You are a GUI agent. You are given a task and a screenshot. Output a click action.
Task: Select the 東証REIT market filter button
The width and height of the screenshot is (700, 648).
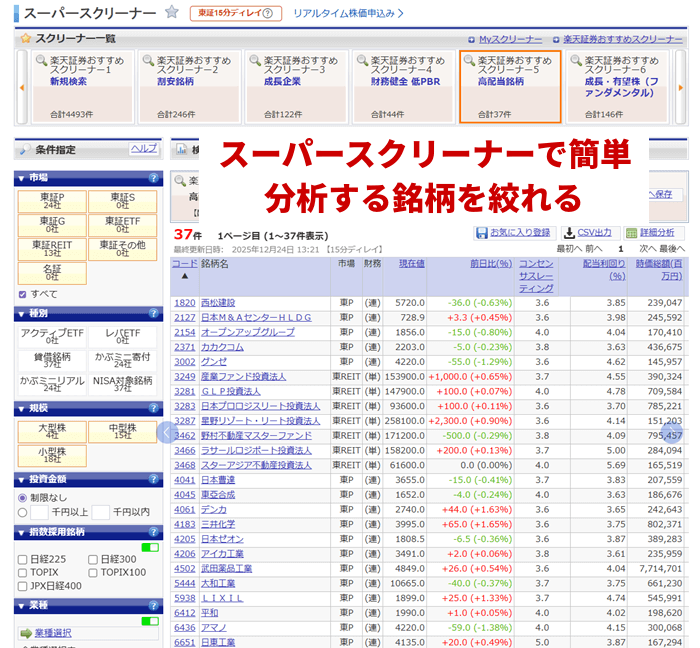click(52, 249)
